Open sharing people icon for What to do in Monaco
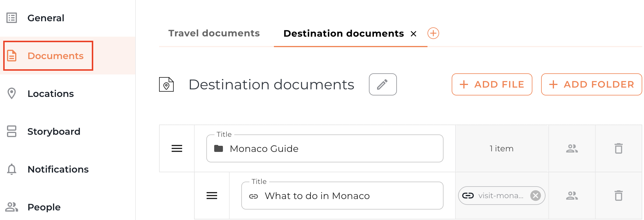This screenshot has height=220, width=644. pos(572,196)
